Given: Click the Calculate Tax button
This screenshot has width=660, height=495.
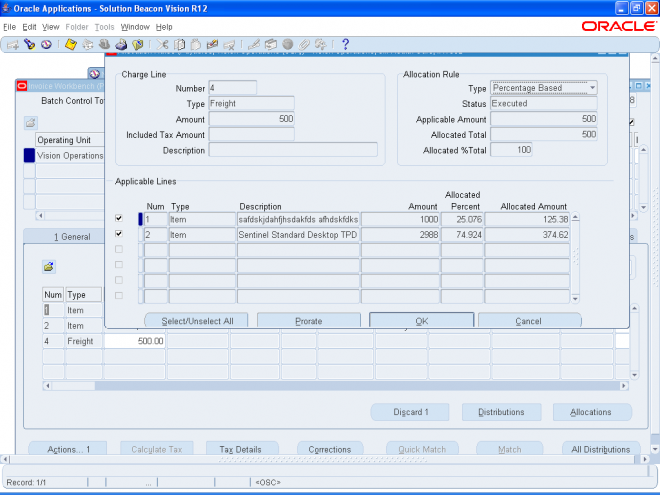Looking at the screenshot, I should 157,449.
